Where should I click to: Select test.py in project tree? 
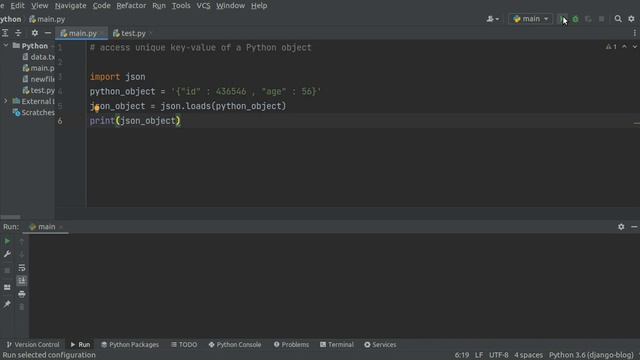[39, 90]
